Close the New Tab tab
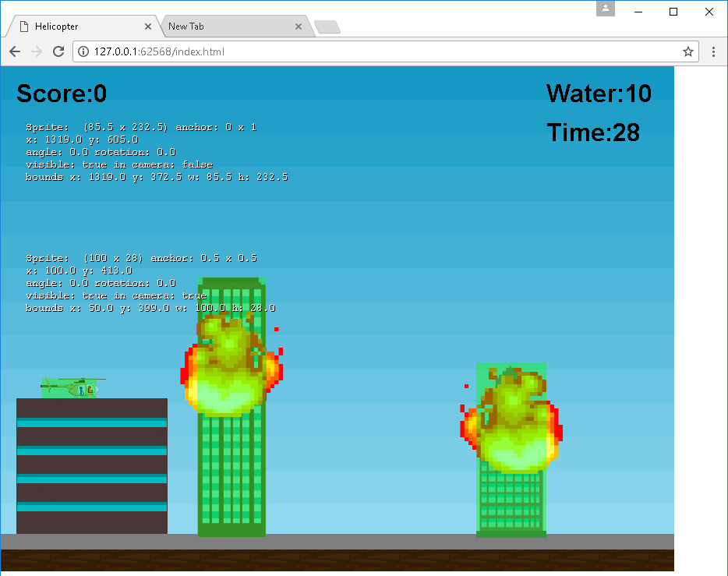The height and width of the screenshot is (576, 728). [298, 27]
